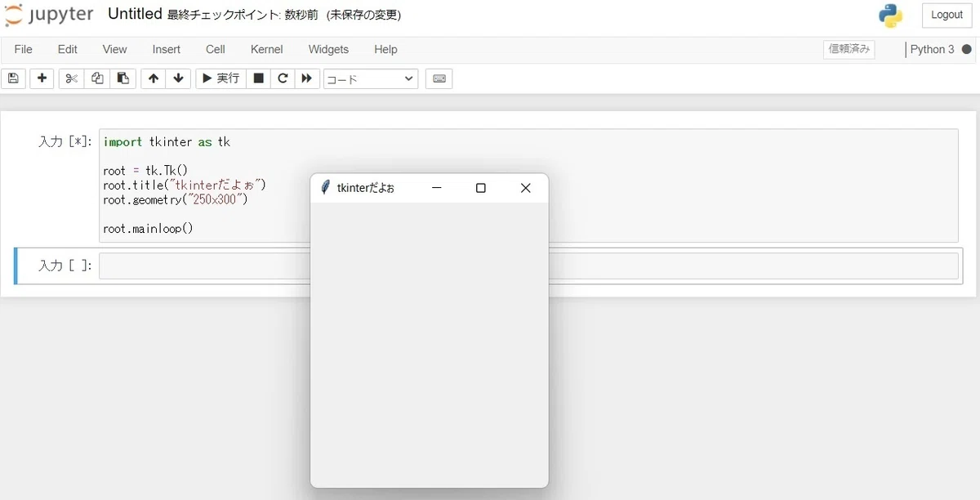Image resolution: width=980 pixels, height=500 pixels.
Task: Open the View menu
Action: click(x=115, y=50)
